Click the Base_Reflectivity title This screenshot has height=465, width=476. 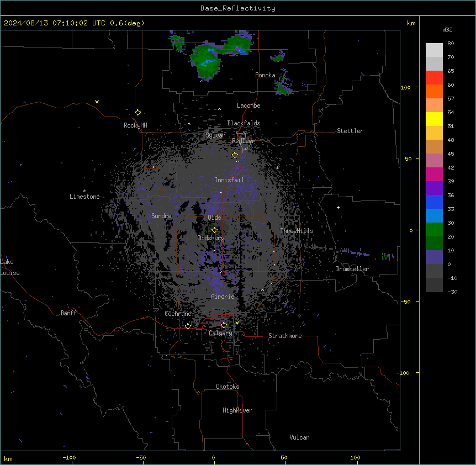(x=238, y=8)
